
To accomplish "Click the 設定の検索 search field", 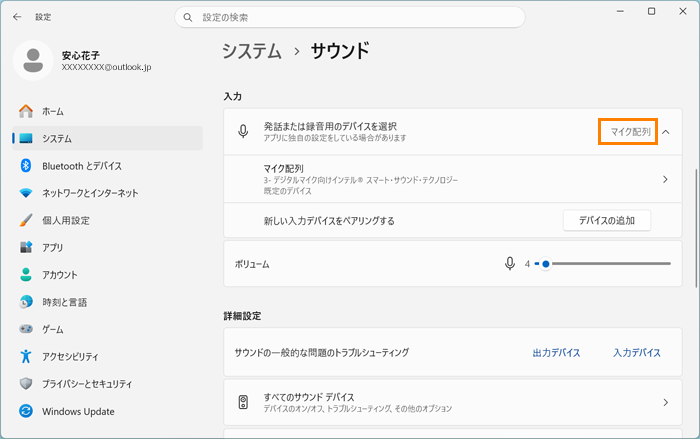I will 350,17.
